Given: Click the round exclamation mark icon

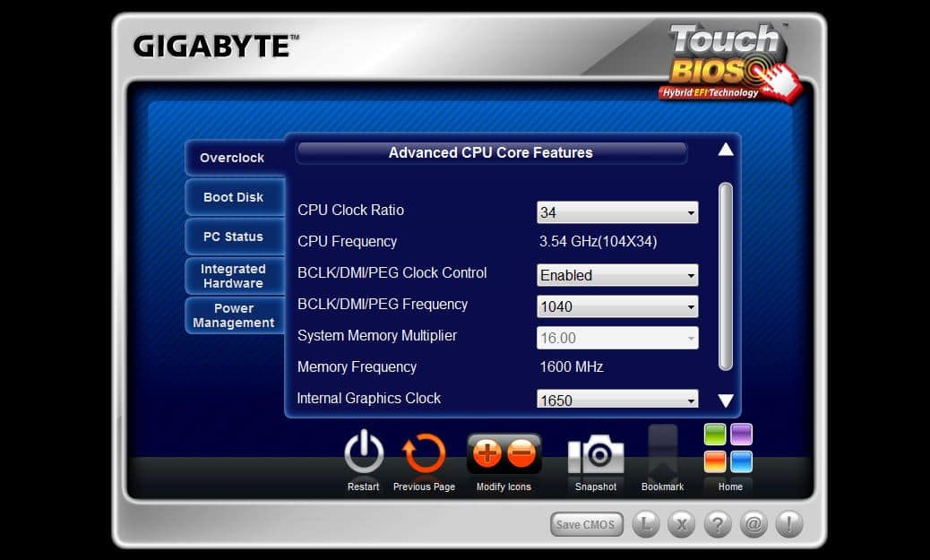Looking at the screenshot, I should coord(789,524).
